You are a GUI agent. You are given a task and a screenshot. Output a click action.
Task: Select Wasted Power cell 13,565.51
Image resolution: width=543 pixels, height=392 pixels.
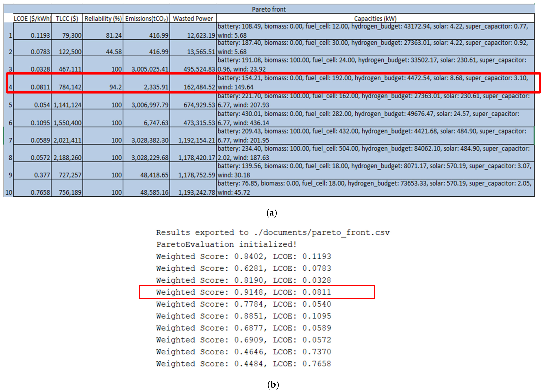tap(193, 48)
